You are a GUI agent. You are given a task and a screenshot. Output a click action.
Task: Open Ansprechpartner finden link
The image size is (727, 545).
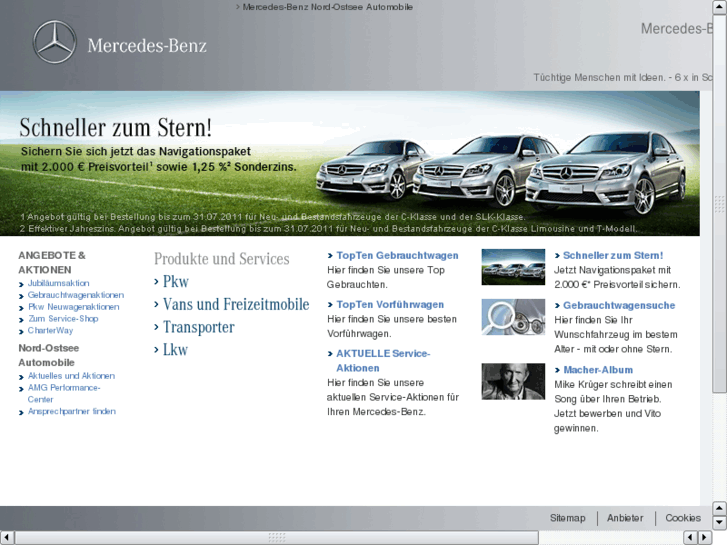coord(71,411)
